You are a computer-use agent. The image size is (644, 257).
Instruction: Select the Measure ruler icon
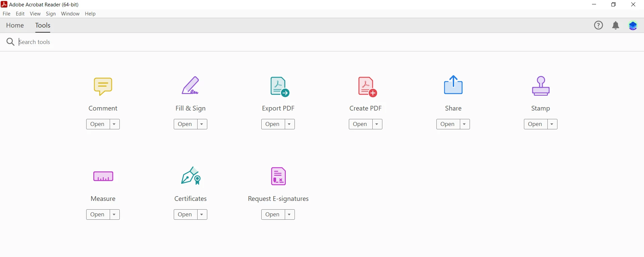(x=103, y=176)
